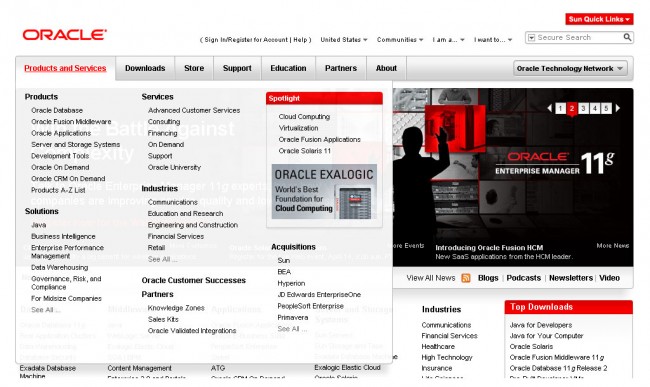The width and height of the screenshot is (650, 387).
Task: Open Retail industry link
Action: 156,248
